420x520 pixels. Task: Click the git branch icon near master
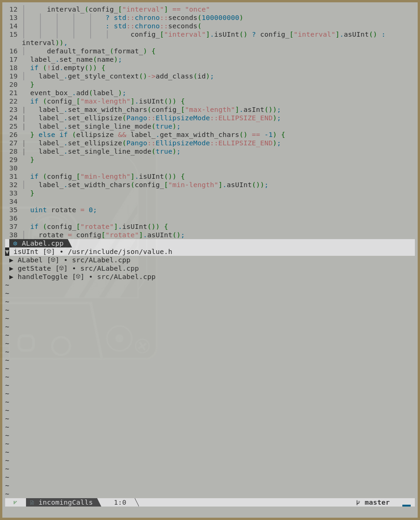358,502
